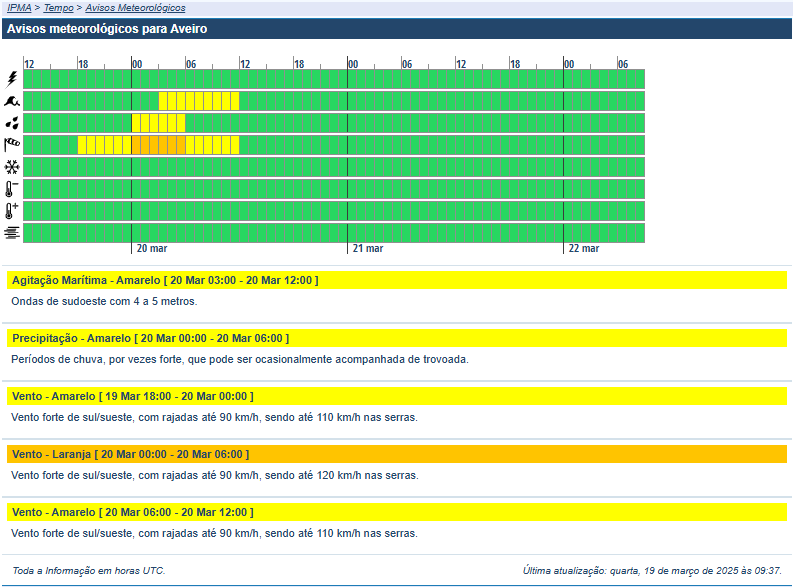793x587 pixels.
Task: Click the hot temperature thermometer icon
Action: (x=12, y=211)
